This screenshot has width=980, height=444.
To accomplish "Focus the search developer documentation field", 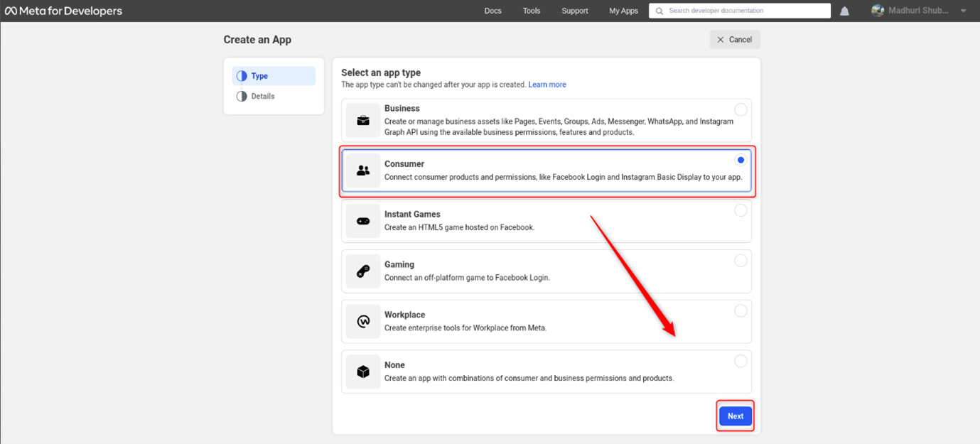I will click(x=740, y=11).
